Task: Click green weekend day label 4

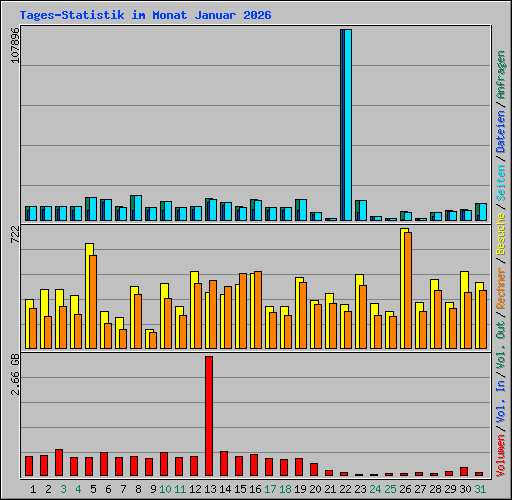Action: pyautogui.click(x=78, y=489)
